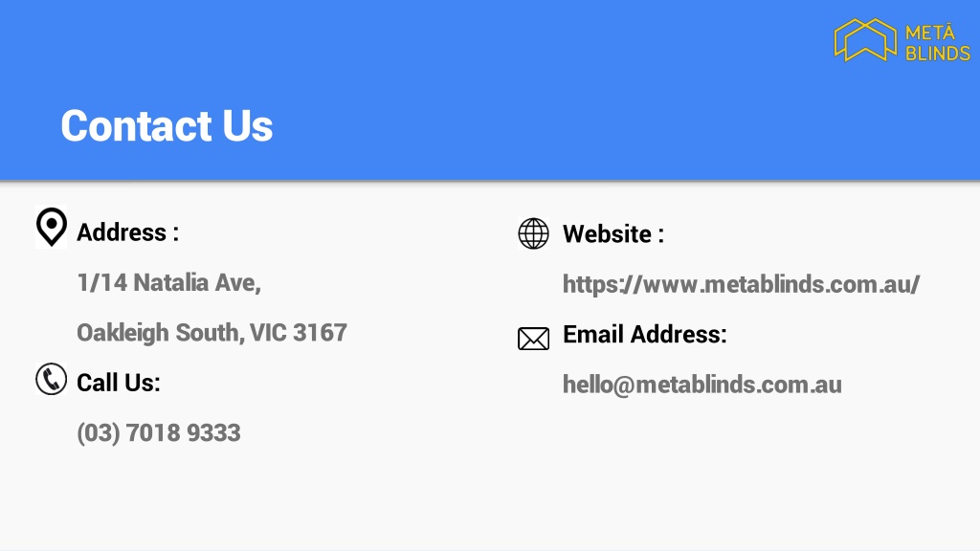Click the Contact Us heading
The image size is (980, 551).
coord(167,125)
